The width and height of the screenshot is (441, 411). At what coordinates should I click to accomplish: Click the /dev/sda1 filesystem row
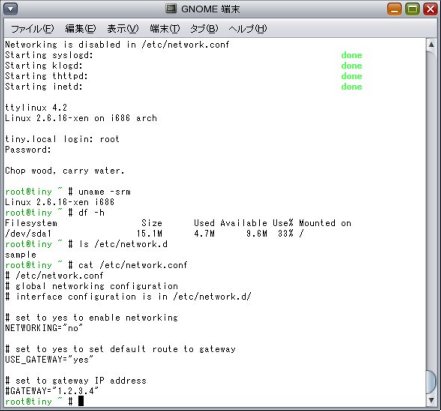[154, 234]
